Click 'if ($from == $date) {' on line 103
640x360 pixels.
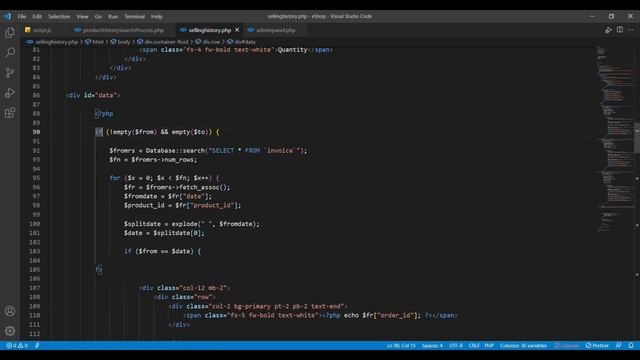coord(162,251)
